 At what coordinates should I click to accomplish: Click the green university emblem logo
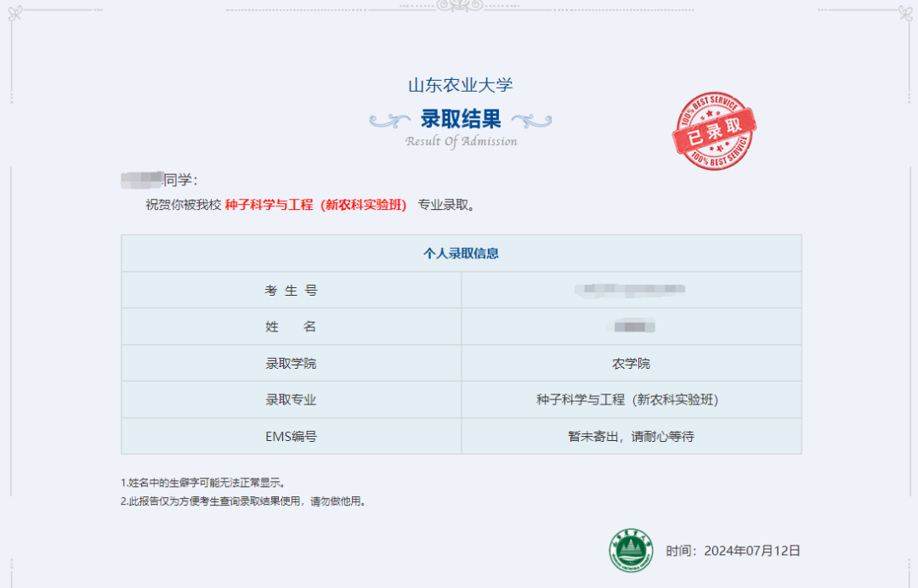[x=631, y=550]
